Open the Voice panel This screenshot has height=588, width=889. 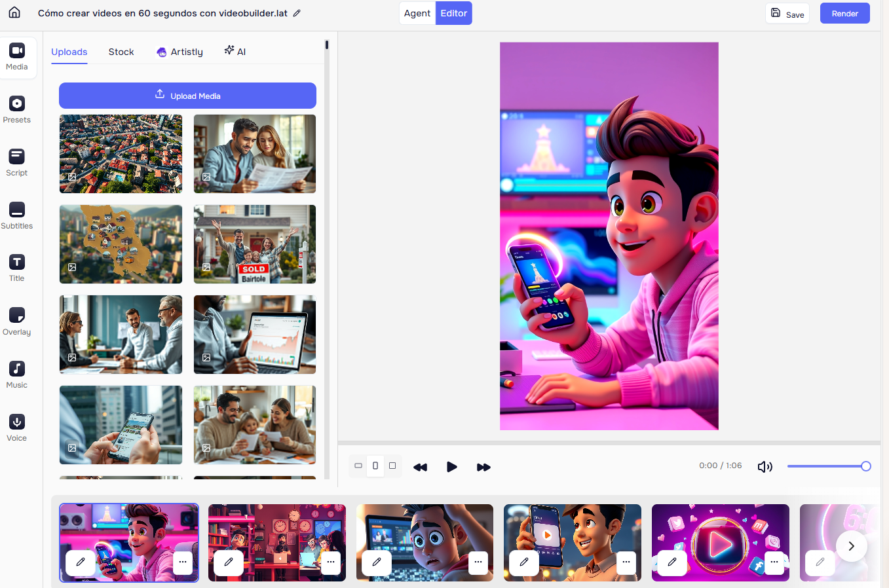point(17,427)
